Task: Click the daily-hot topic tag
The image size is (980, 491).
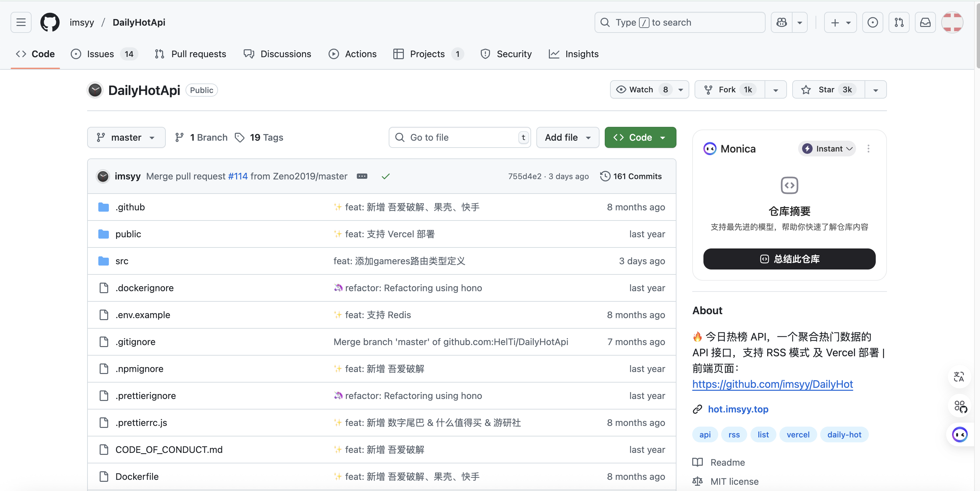Action: click(844, 434)
